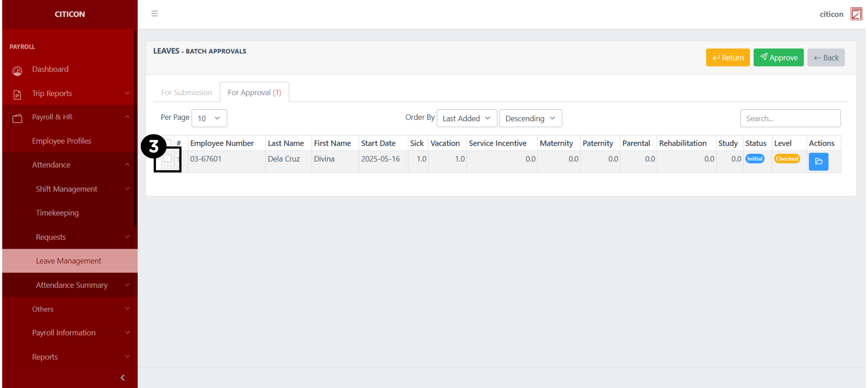Image resolution: width=868 pixels, height=388 pixels.
Task: Open leave record folder action icon
Action: pyautogui.click(x=818, y=162)
